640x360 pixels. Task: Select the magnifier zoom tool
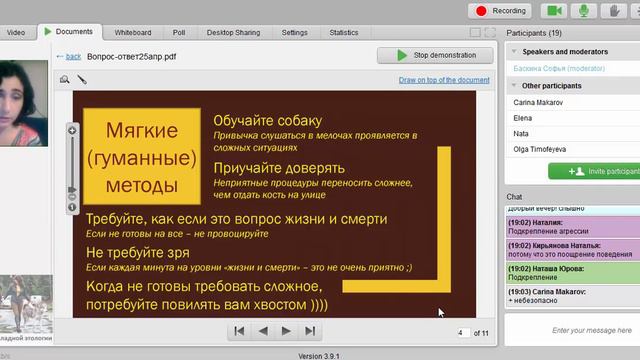64,79
